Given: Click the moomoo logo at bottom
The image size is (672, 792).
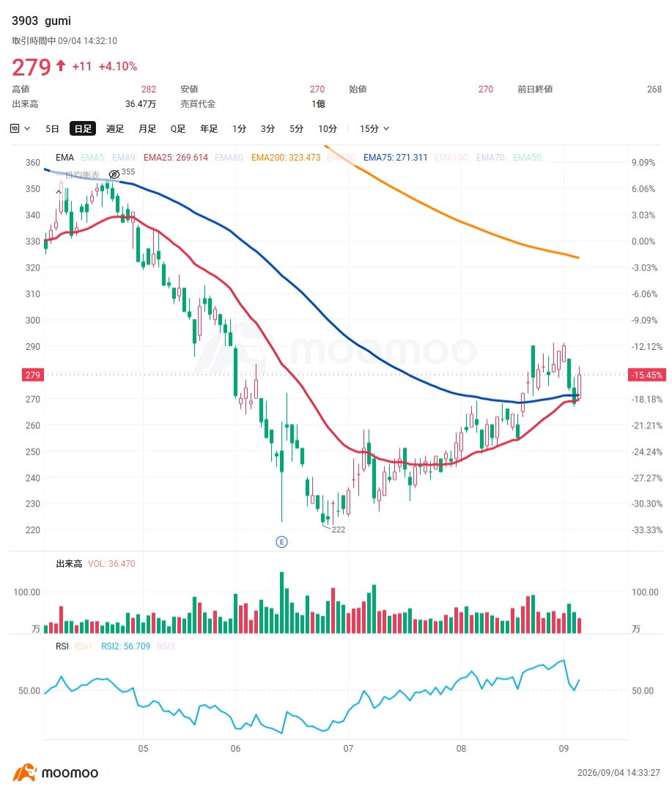Looking at the screenshot, I should (56, 773).
